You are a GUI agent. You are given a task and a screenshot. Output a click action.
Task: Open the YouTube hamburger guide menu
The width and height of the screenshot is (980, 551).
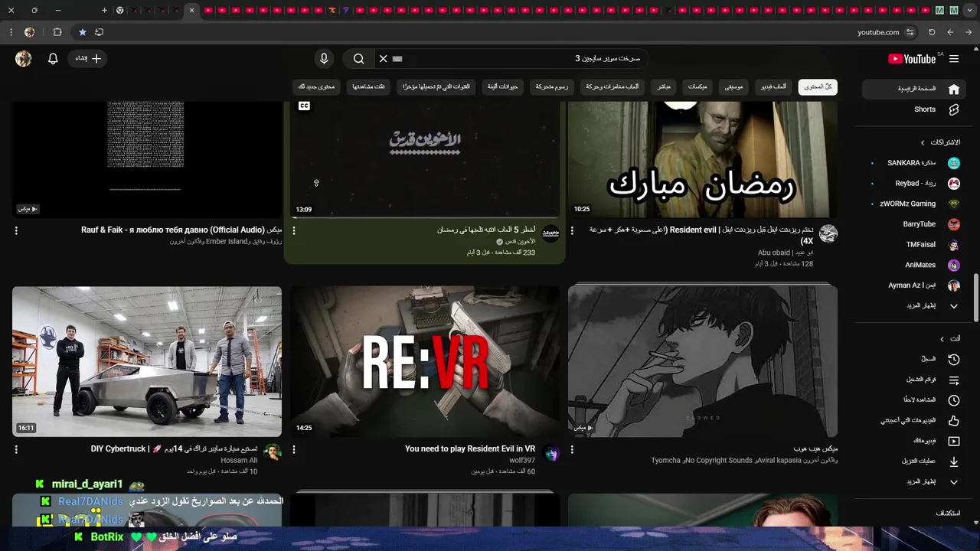(x=954, y=59)
